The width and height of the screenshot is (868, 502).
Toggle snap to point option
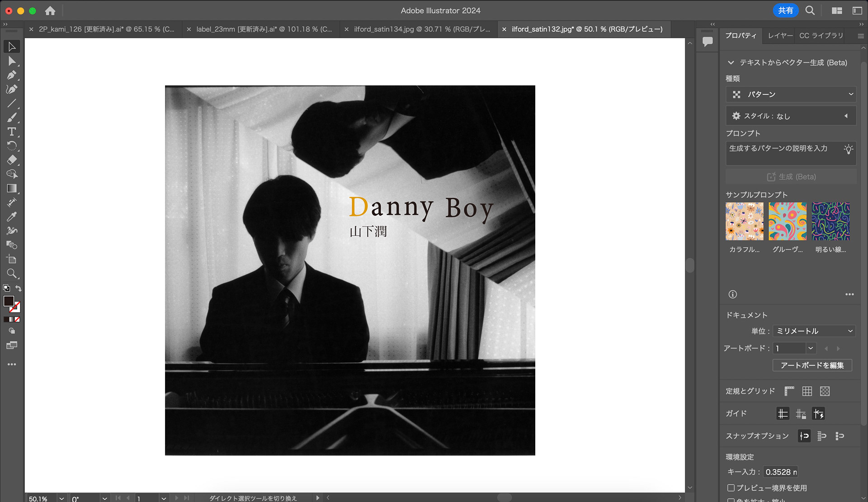(x=804, y=436)
